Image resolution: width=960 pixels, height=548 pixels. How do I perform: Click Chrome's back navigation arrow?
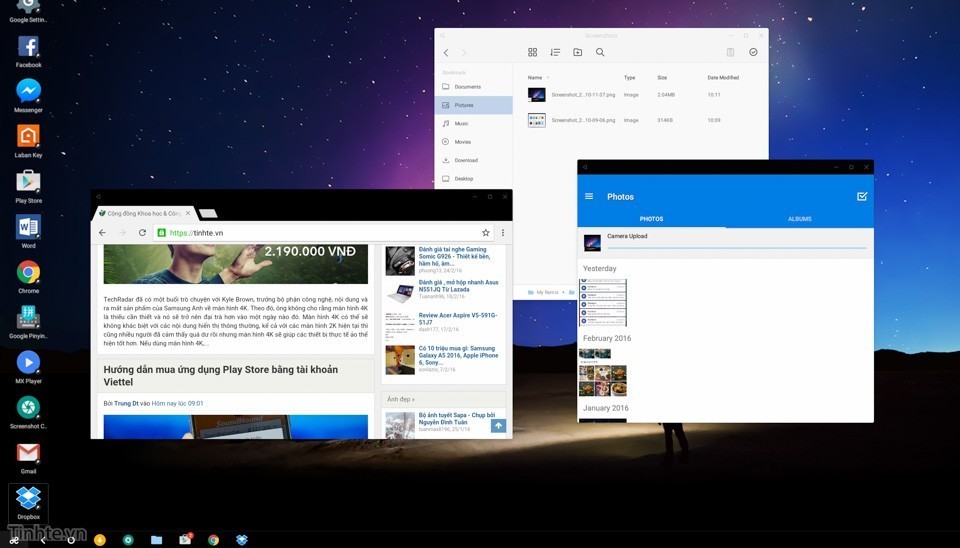pyautogui.click(x=102, y=233)
